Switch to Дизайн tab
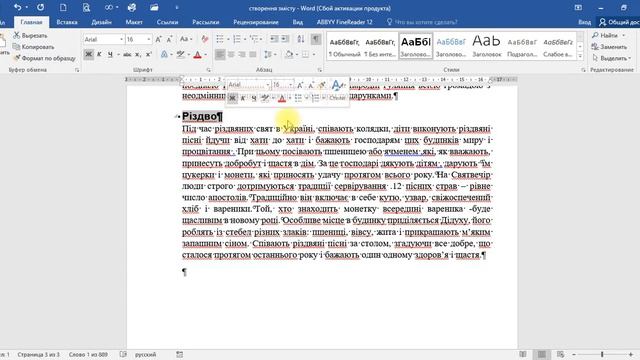640x360 pixels. point(101,22)
